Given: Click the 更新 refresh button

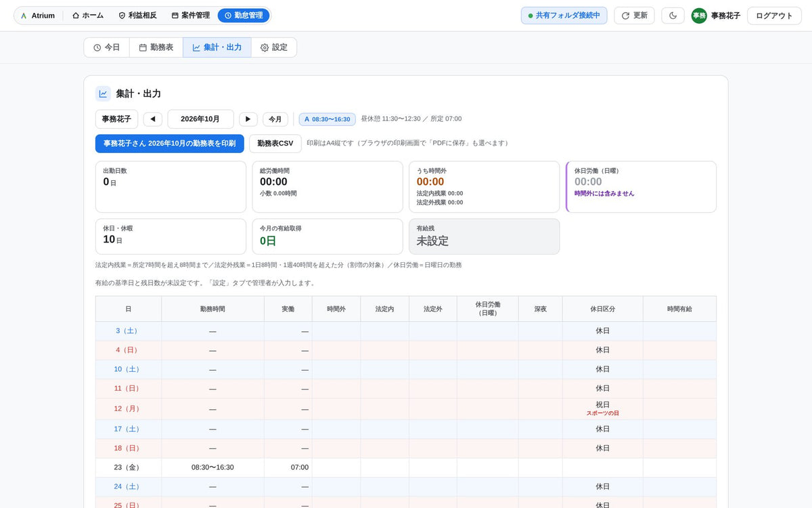Looking at the screenshot, I should (x=634, y=16).
